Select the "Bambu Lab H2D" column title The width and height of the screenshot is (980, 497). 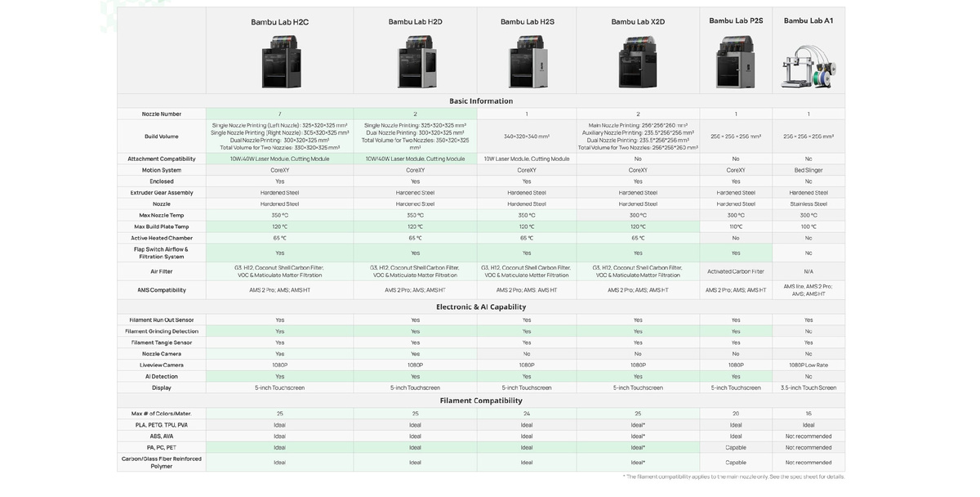416,22
